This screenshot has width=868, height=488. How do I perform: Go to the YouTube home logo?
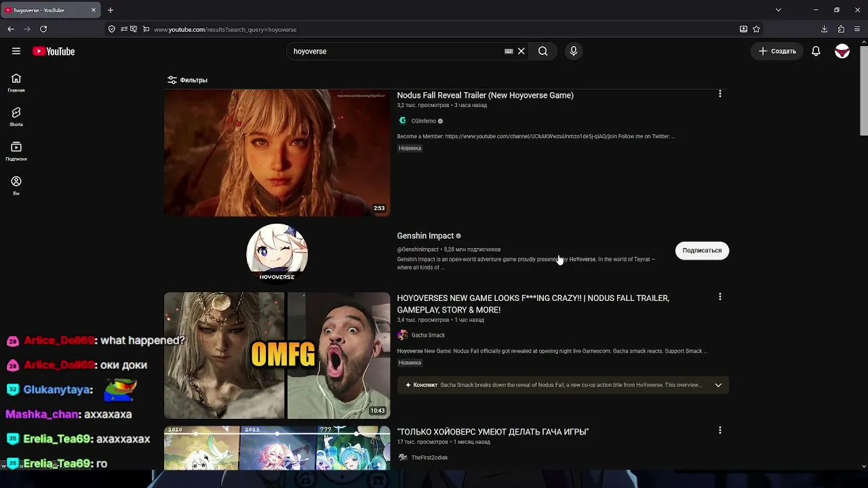point(54,52)
